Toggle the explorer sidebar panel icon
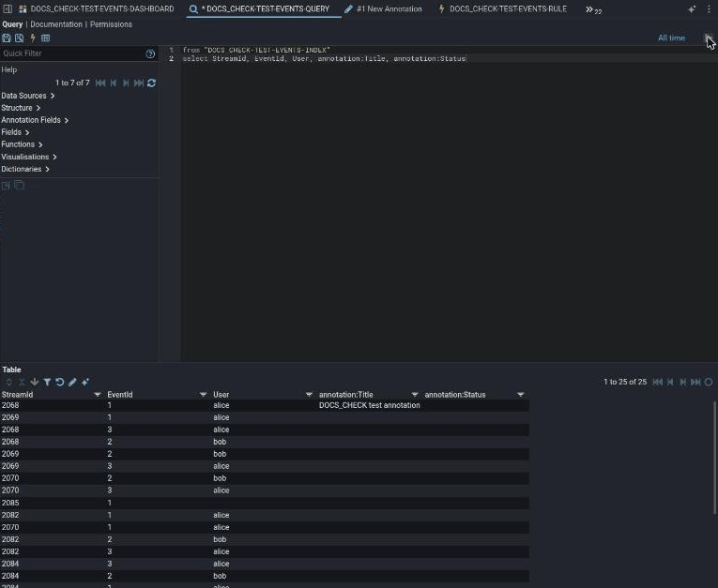 click(x=8, y=8)
